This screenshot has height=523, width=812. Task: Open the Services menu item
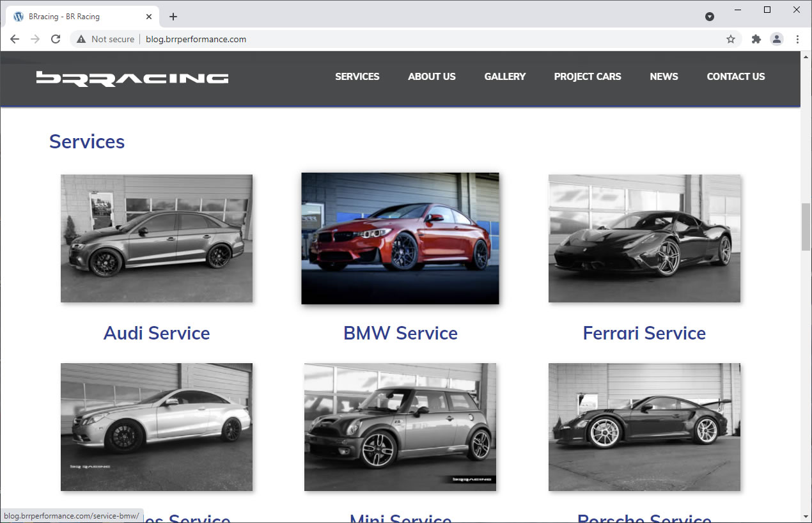[x=357, y=77]
